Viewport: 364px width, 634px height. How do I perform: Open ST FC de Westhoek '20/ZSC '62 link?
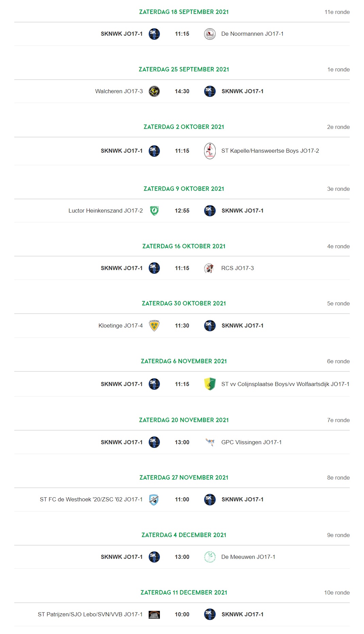(x=91, y=500)
